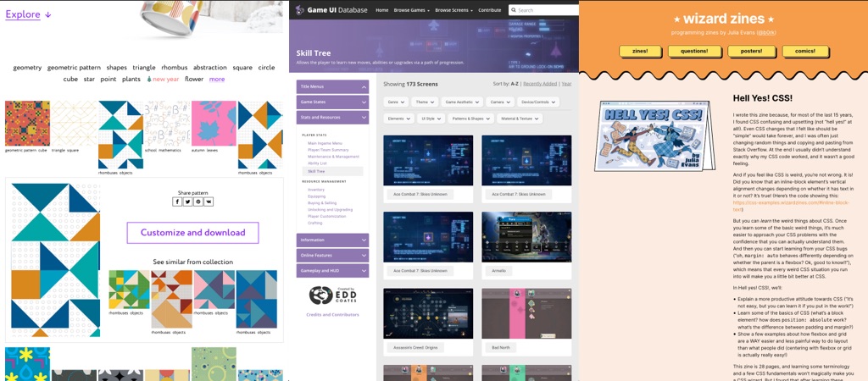Share pattern via Twitter icon
Image resolution: width=868 pixels, height=381 pixels.
pos(187,202)
